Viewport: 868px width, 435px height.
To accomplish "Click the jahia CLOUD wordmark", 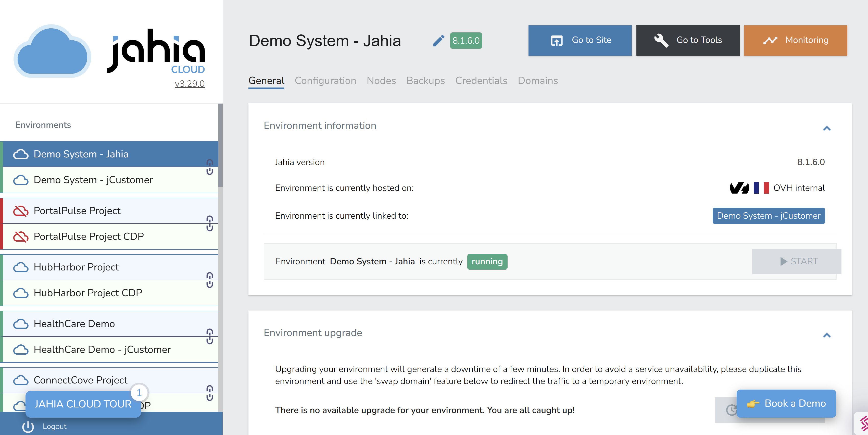I will click(x=156, y=51).
